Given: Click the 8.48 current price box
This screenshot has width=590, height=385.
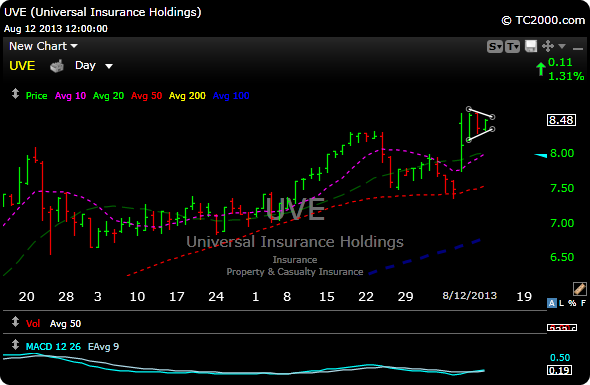Looking at the screenshot, I should (561, 120).
